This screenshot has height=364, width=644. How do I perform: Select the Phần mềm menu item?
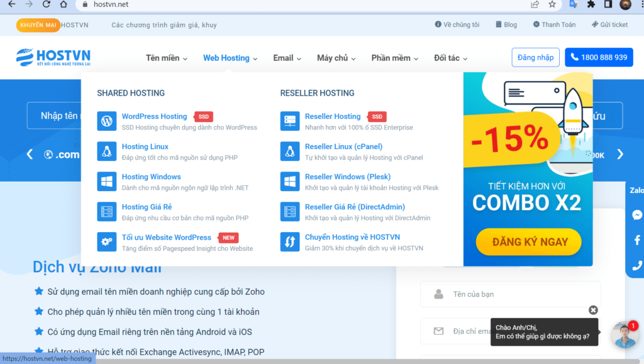tap(394, 57)
